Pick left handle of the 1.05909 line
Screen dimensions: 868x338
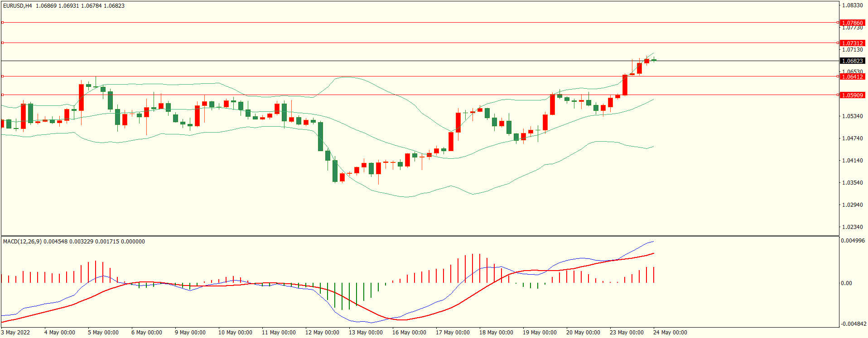(x=2, y=95)
